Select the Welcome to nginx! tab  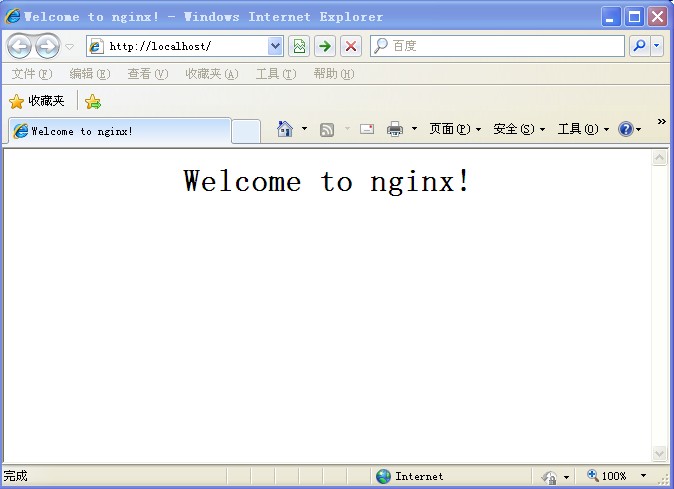pos(119,131)
